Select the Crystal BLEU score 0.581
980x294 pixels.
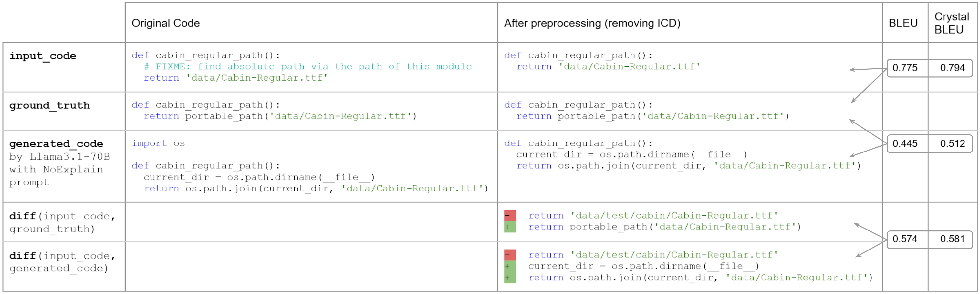pos(952,239)
